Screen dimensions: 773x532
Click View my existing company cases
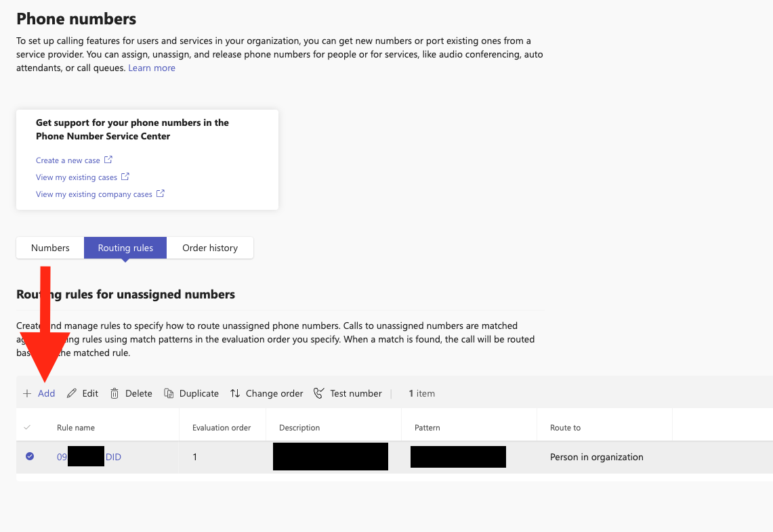pyautogui.click(x=93, y=194)
